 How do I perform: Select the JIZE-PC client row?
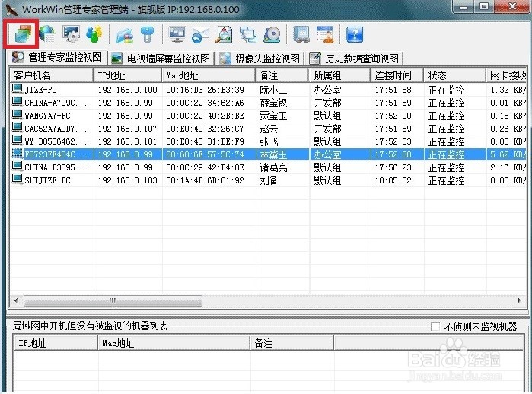pyautogui.click(x=268, y=90)
